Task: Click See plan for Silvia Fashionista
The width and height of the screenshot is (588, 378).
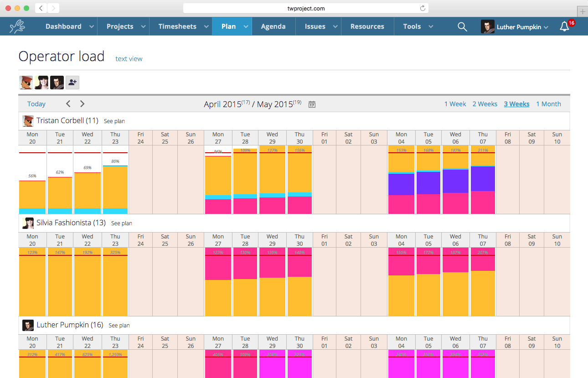Action: [x=122, y=223]
